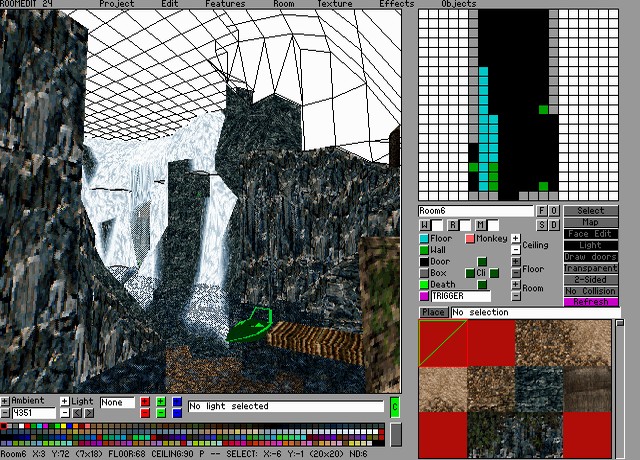Image resolution: width=640 pixels, height=460 pixels.
Task: Raise the Ceiling with the plus button
Action: [x=515, y=239]
